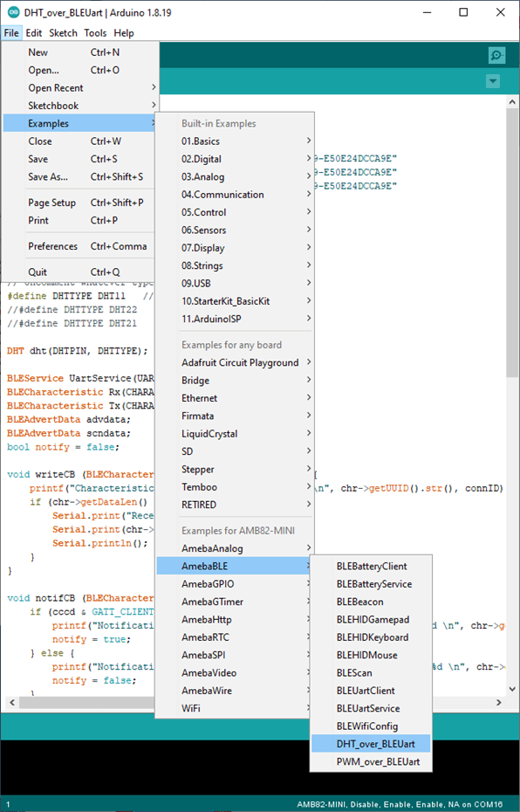The height and width of the screenshot is (812, 520).
Task: Open the WiFi examples submenu
Action: (x=235, y=708)
